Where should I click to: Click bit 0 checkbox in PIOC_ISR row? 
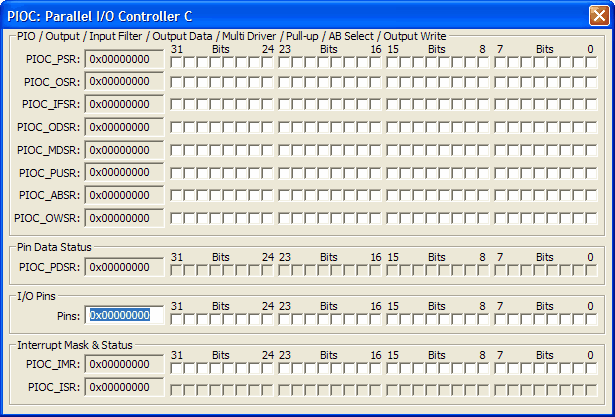591,390
